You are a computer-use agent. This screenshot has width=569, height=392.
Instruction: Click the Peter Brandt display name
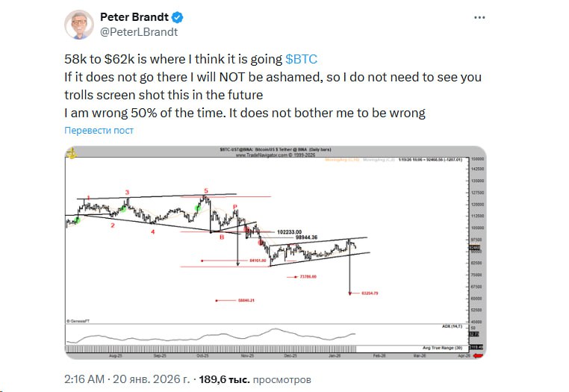134,17
